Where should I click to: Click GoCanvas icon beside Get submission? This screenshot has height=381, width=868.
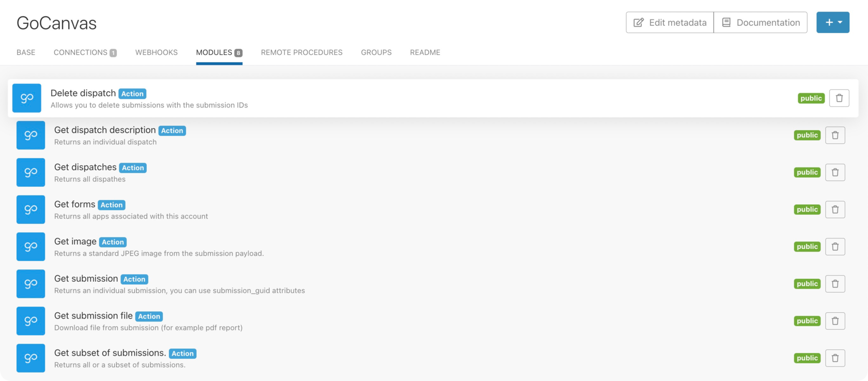(x=30, y=284)
